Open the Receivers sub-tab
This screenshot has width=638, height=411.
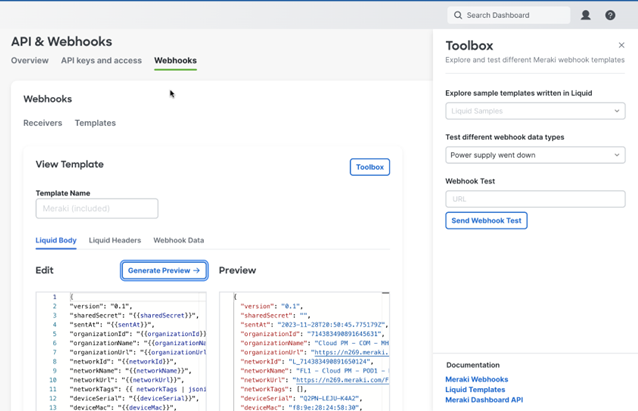(43, 123)
